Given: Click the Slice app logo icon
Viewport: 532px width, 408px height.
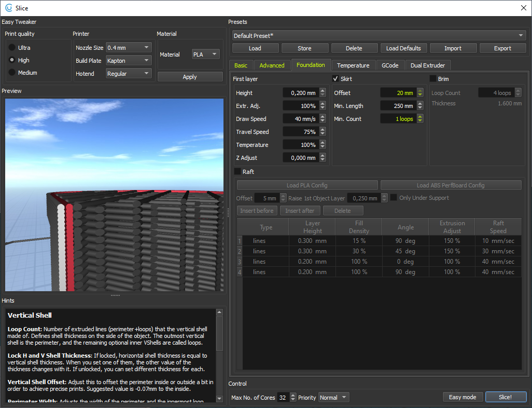Looking at the screenshot, I should (8, 8).
